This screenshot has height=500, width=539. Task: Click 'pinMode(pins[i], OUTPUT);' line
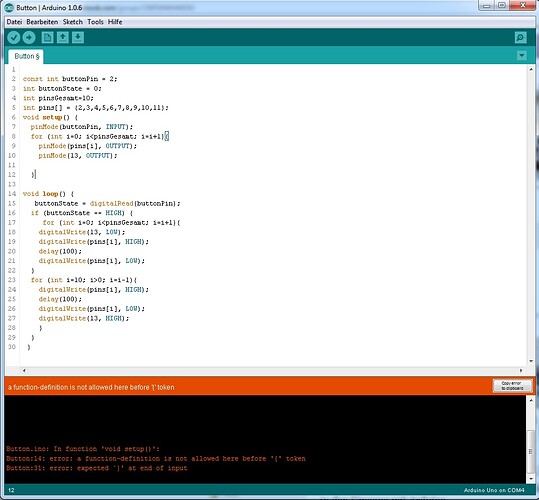(87, 146)
